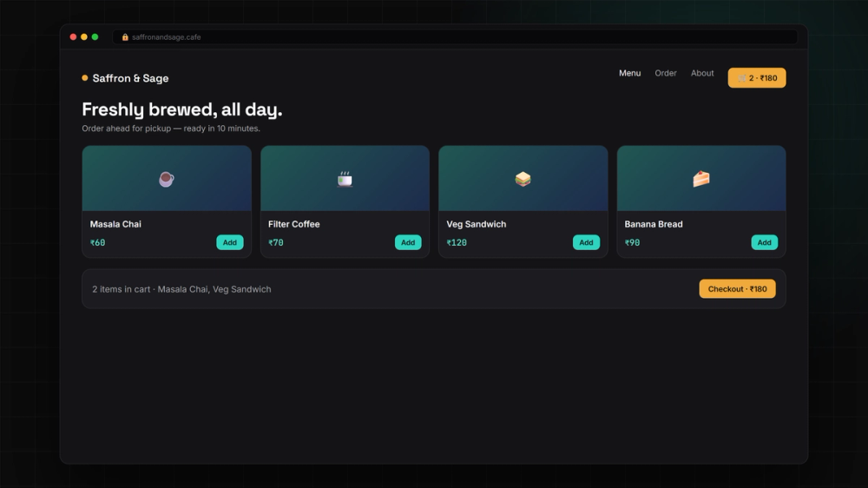Click the Veg Sandwich item name
Screen dimensions: 868x488
pyautogui.click(x=476, y=224)
